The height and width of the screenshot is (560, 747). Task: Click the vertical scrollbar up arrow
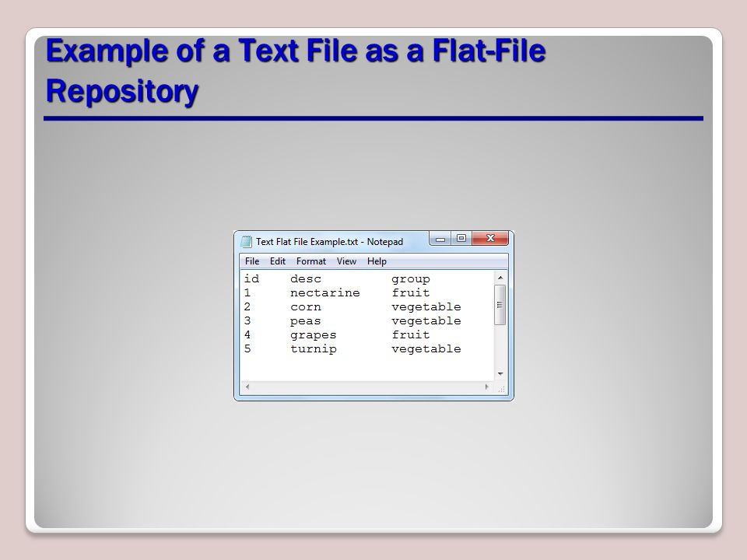(500, 277)
